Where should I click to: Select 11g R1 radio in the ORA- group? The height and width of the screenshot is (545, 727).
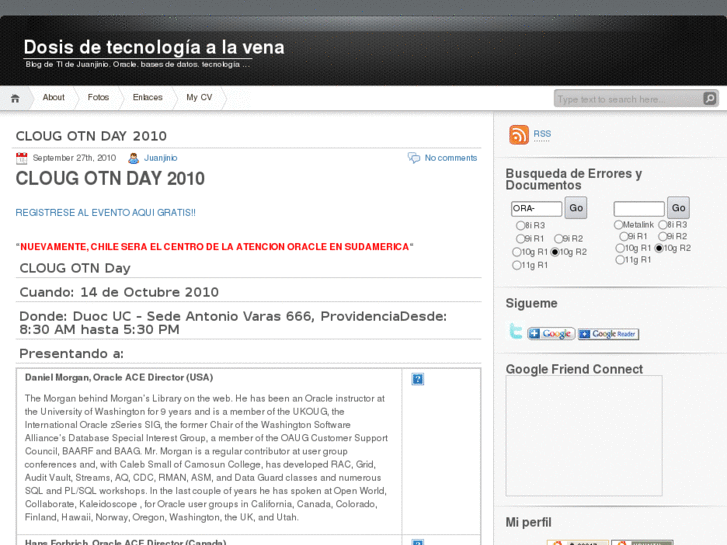(x=517, y=265)
